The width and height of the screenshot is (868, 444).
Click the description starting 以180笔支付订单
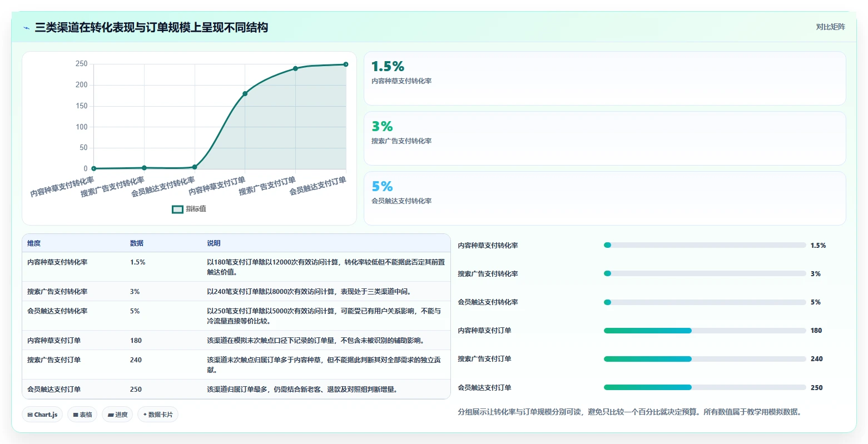(x=326, y=267)
